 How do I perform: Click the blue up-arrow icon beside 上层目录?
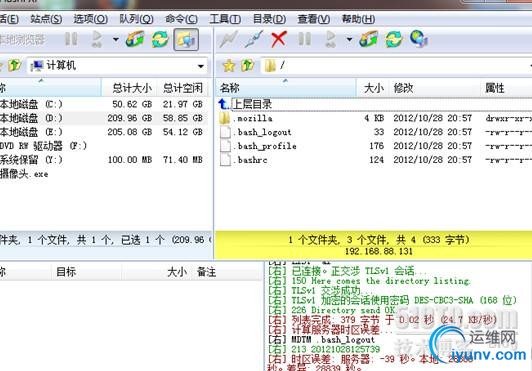[224, 104]
